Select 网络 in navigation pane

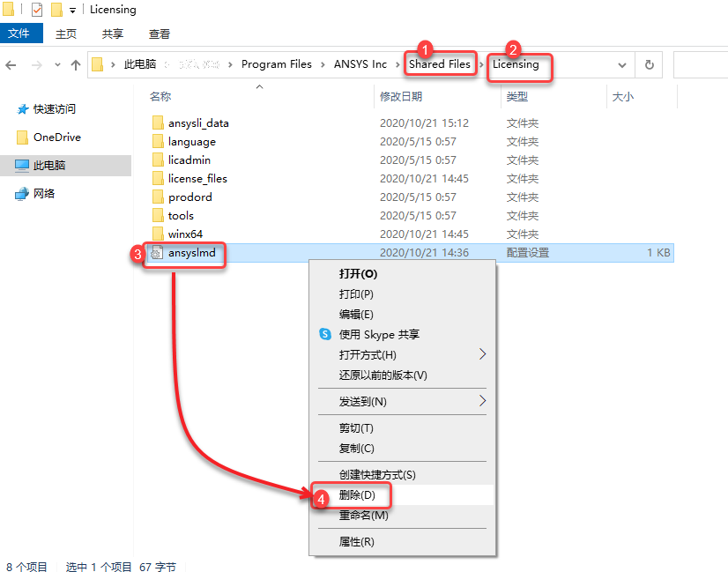pos(44,194)
